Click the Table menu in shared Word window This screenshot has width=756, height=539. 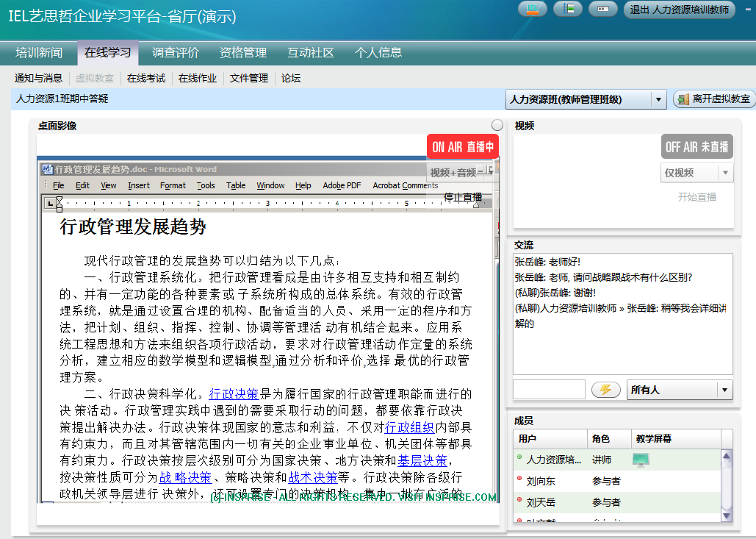click(236, 185)
